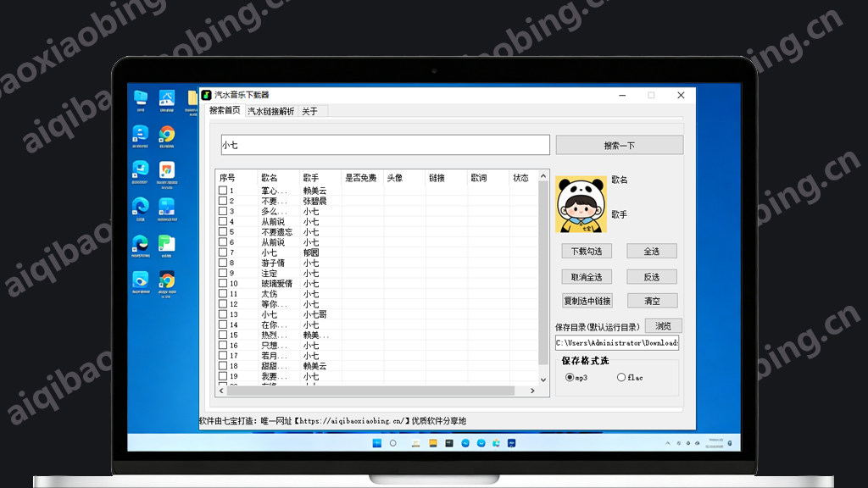
Task: Click the song list's vertical scrollbar up arrow
Action: coord(543,176)
